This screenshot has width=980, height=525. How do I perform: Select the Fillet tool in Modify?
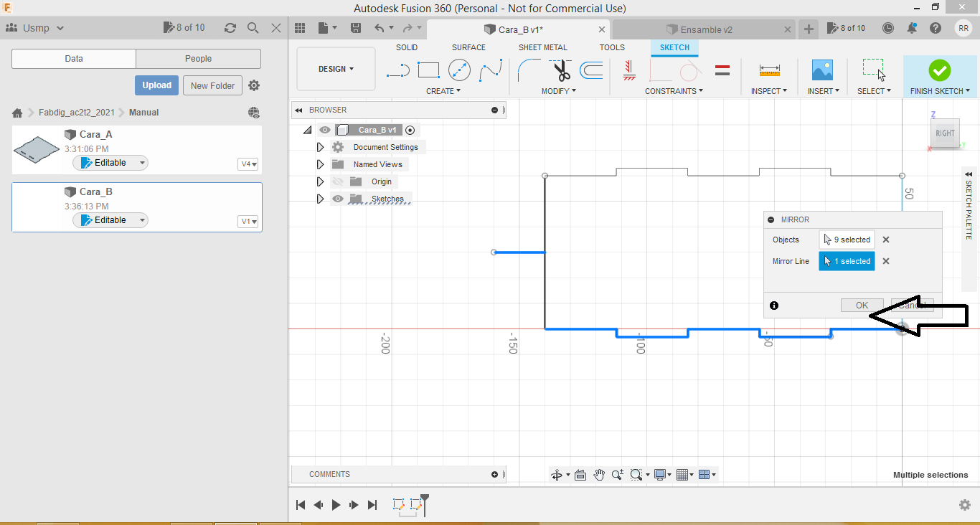point(529,70)
